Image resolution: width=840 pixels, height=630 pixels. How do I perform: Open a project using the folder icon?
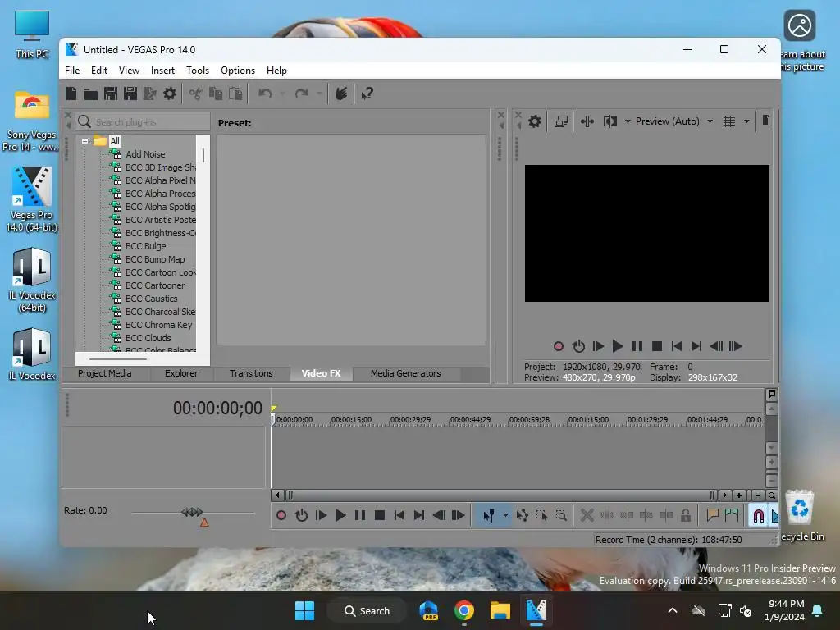click(x=90, y=94)
